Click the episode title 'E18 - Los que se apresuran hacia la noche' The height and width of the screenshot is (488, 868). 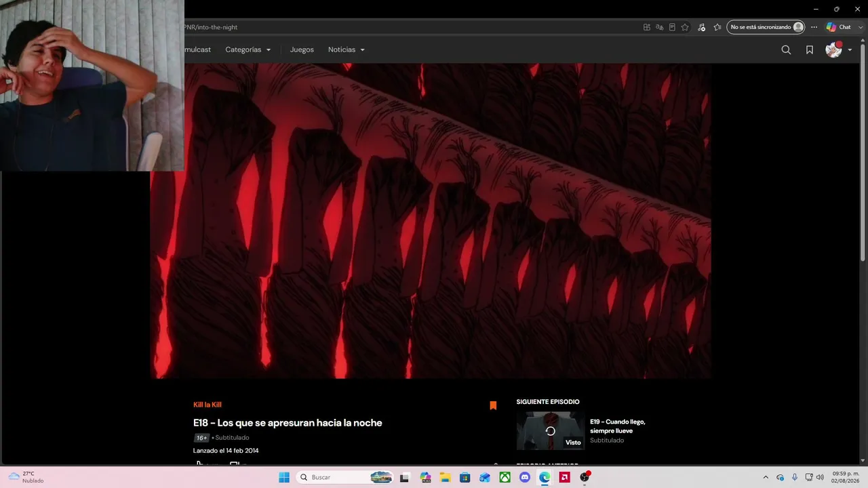click(288, 423)
